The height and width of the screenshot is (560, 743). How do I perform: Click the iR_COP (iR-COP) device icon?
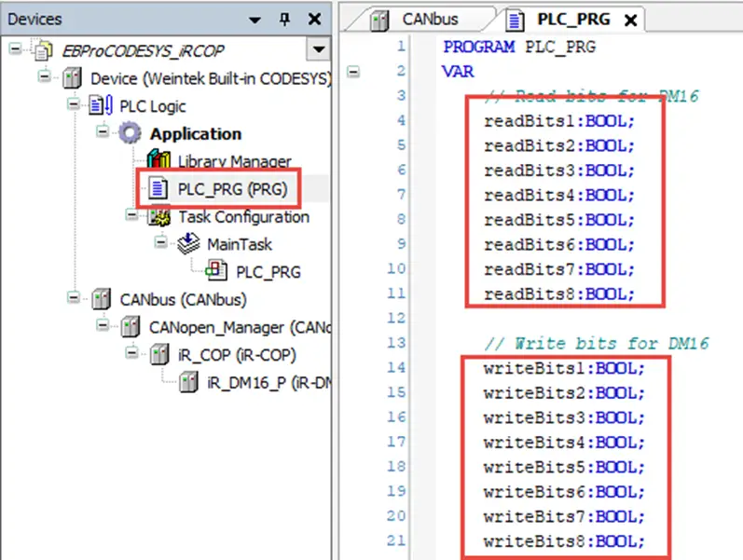click(159, 354)
